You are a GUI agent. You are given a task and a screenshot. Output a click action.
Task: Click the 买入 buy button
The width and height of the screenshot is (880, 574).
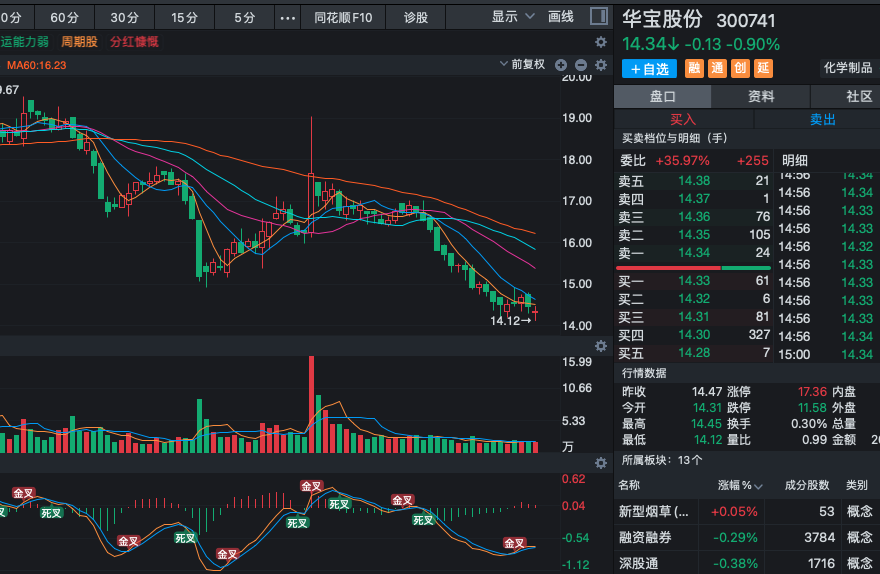click(x=684, y=119)
